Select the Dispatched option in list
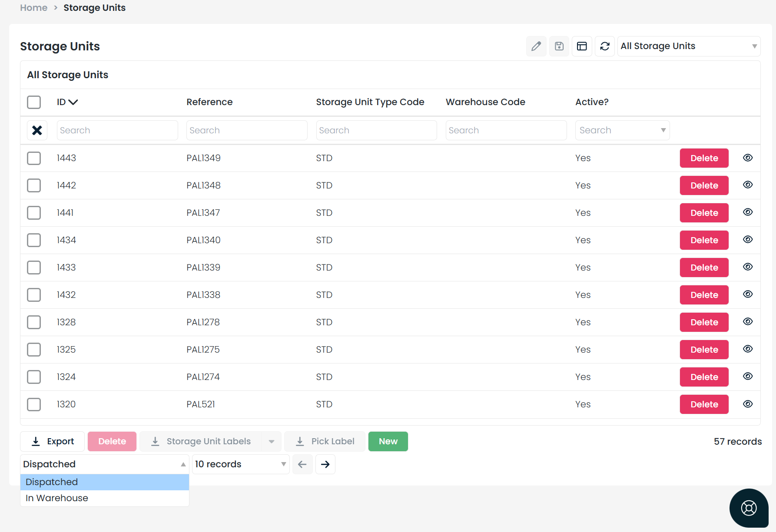Screen dimensions: 776x532 pyautogui.click(x=52, y=482)
